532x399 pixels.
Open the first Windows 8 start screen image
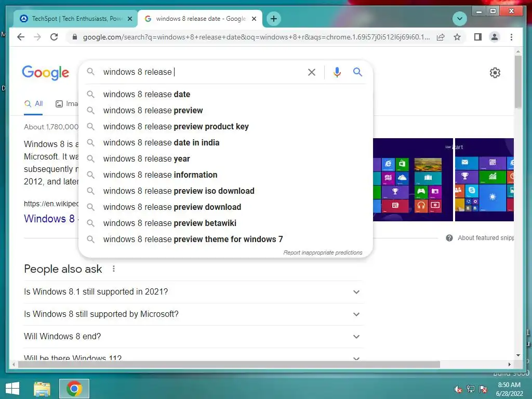[413, 179]
